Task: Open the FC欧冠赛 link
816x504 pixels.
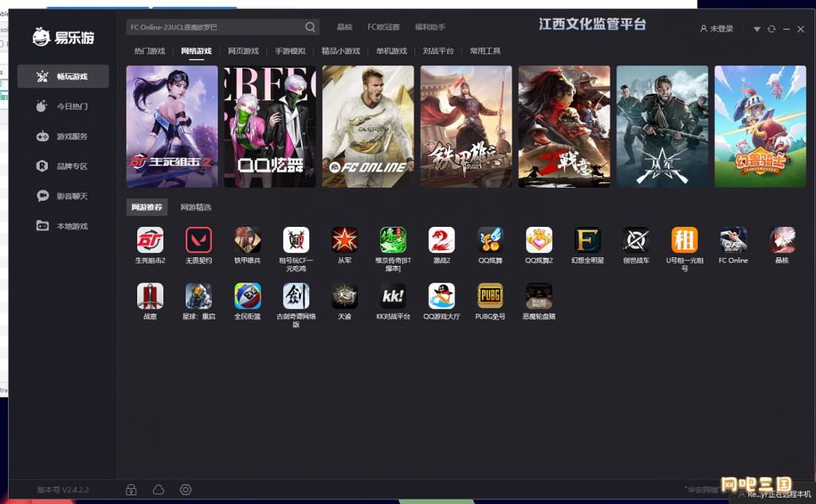Action: tap(383, 27)
